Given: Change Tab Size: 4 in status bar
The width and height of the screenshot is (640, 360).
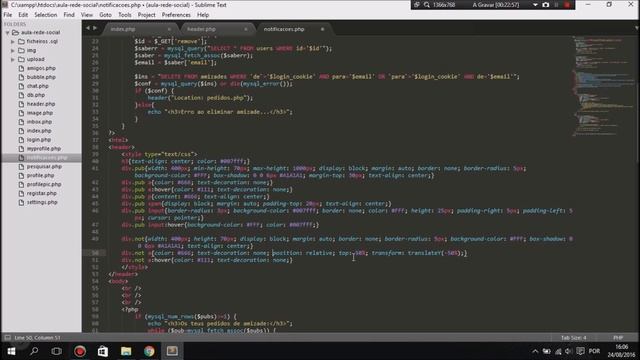Looking at the screenshot, I should (573, 338).
